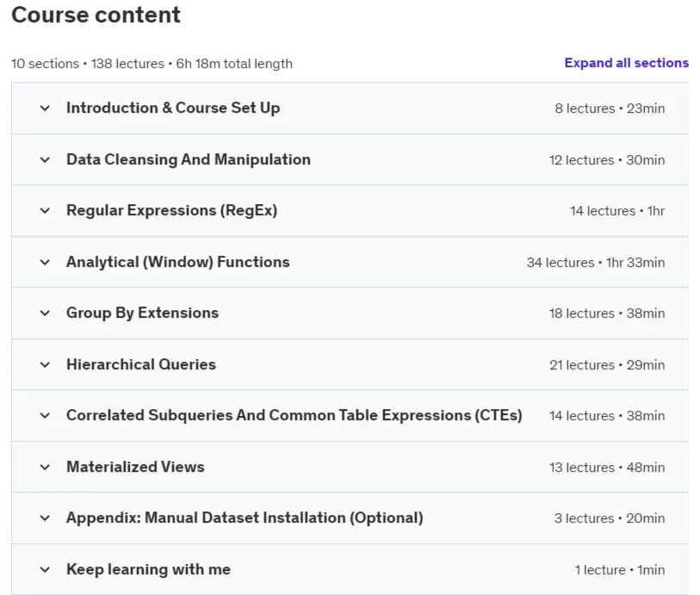Image resolution: width=700 pixels, height=595 pixels.
Task: Click Keep learning with me title
Action: tap(148, 569)
